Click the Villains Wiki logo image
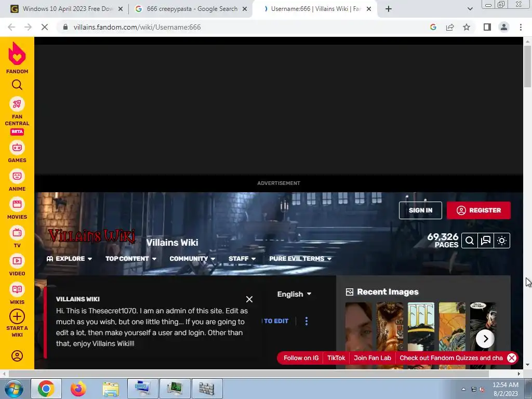The image size is (532, 399). pos(91,236)
